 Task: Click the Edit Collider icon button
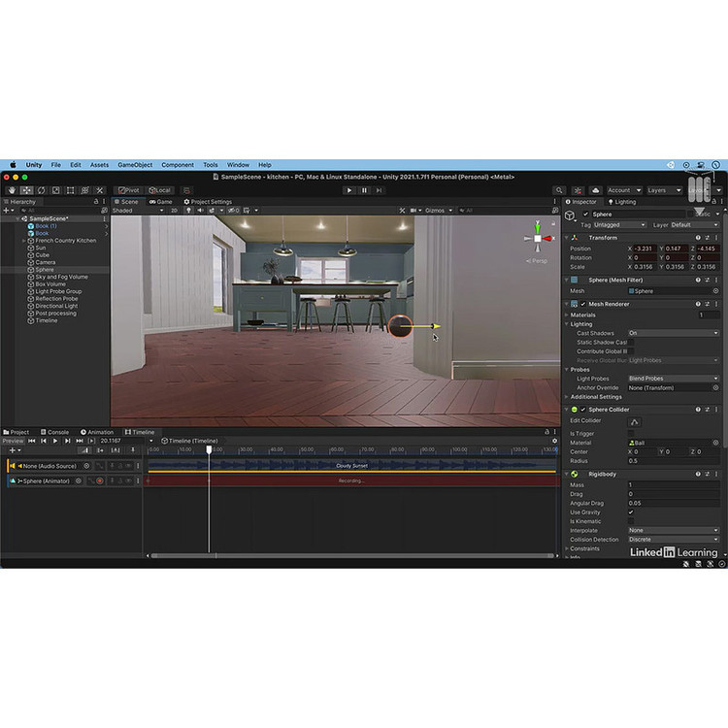(x=635, y=421)
